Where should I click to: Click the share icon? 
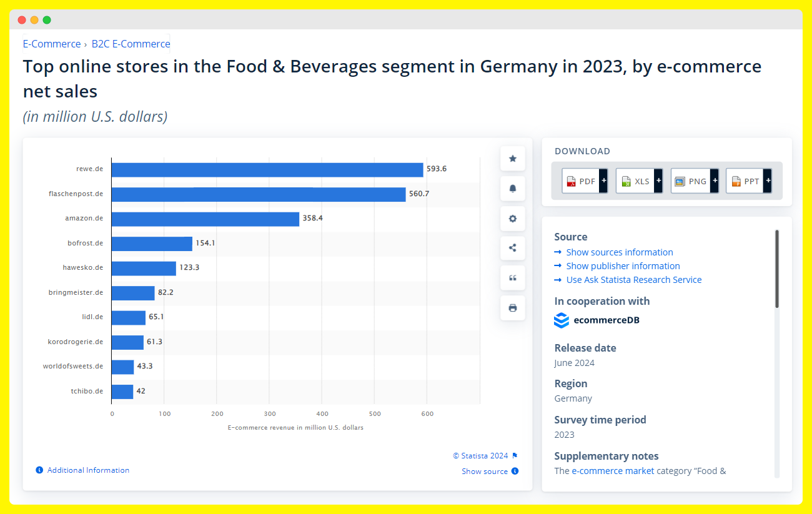tap(513, 248)
